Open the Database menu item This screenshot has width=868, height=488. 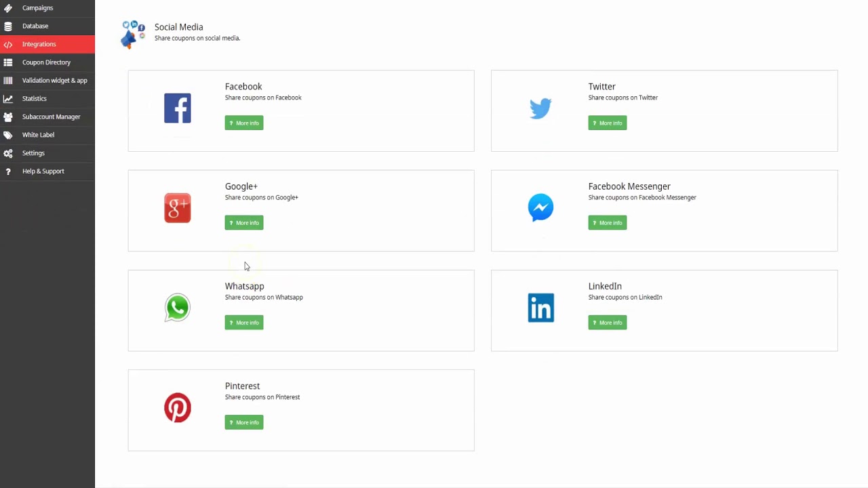coord(47,26)
